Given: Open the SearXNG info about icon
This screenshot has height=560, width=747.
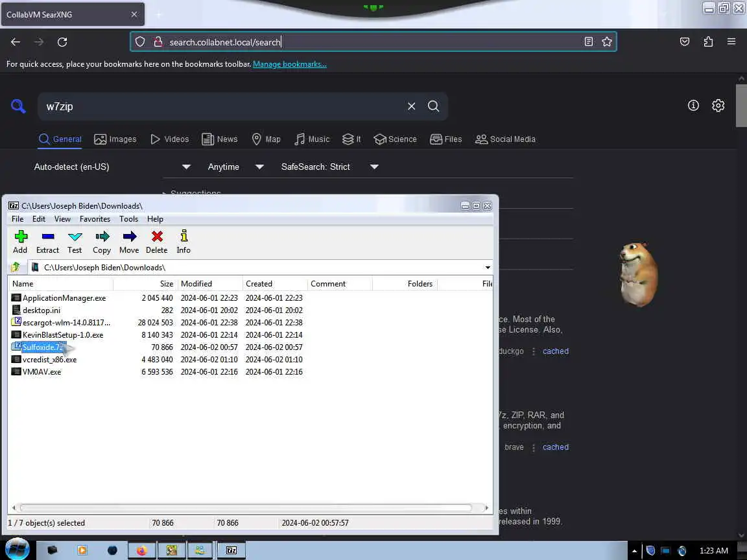Looking at the screenshot, I should [x=693, y=106].
